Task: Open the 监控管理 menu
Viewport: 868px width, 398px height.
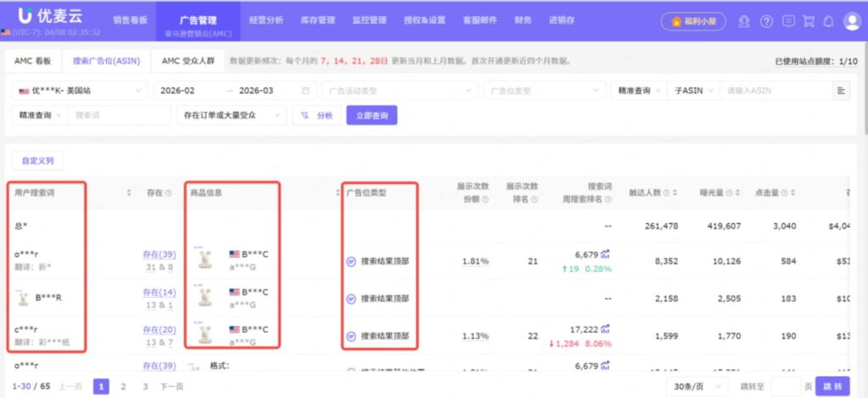Action: coord(370,20)
